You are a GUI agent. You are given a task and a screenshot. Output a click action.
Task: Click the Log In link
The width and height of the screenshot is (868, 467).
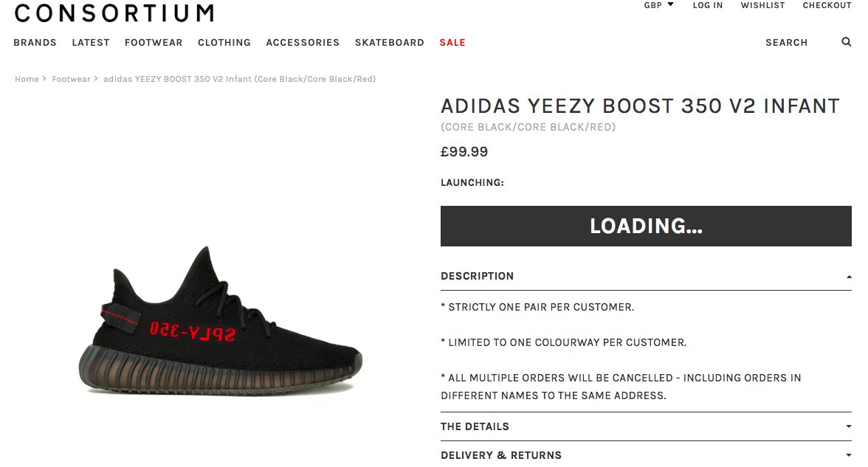(x=707, y=5)
